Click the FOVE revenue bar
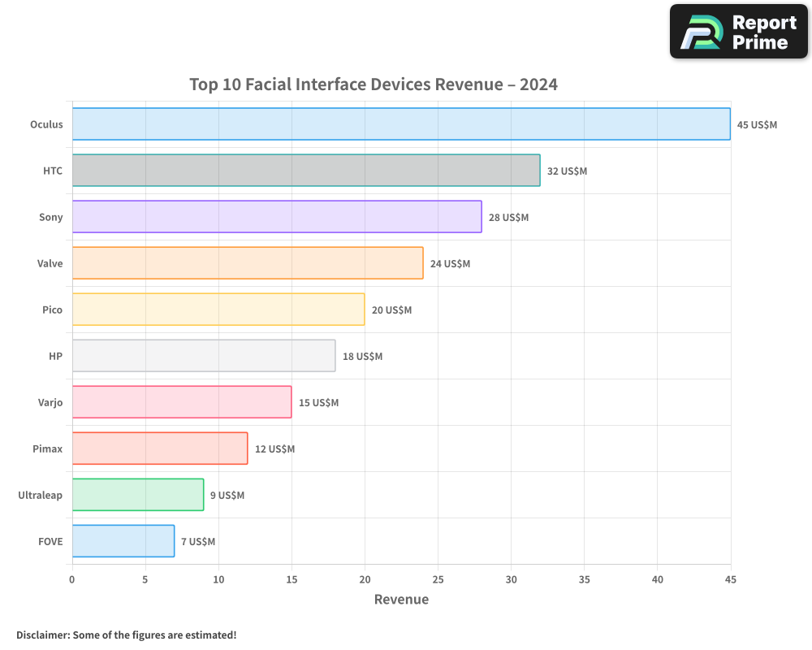 click(x=122, y=541)
